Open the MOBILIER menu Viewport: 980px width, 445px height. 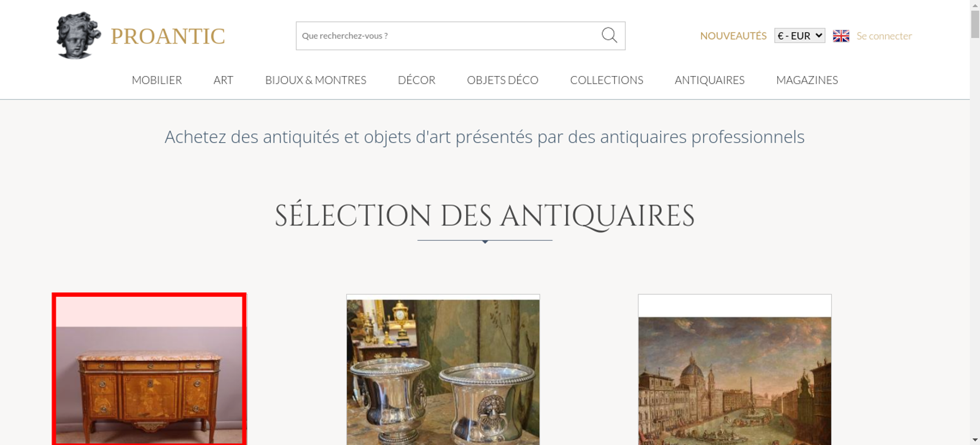click(x=157, y=80)
